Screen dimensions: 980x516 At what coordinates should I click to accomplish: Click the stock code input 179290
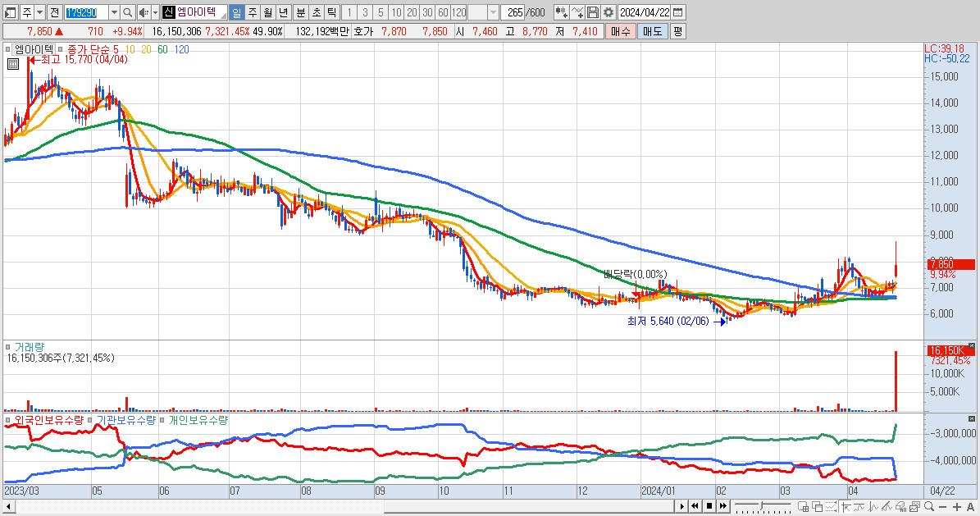click(x=86, y=12)
